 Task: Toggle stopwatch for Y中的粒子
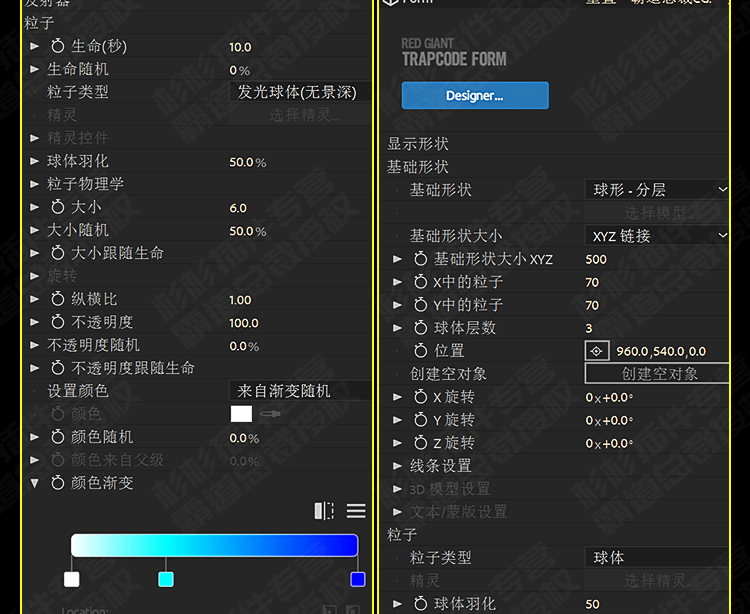(420, 305)
